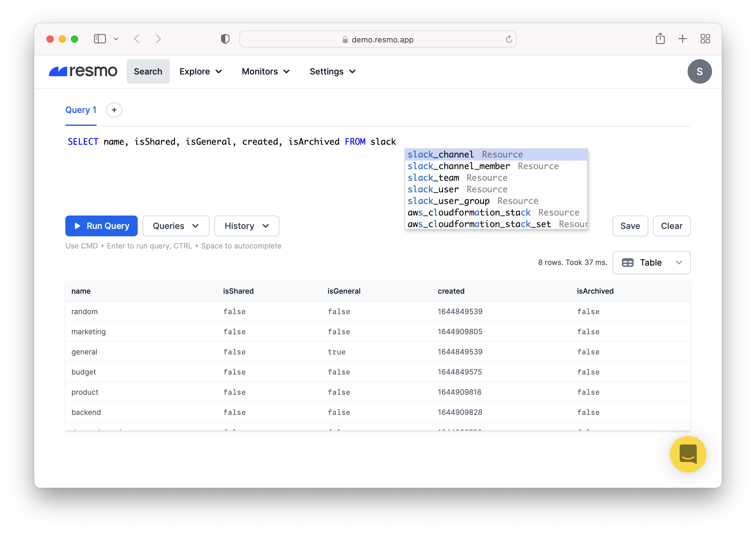The image size is (756, 533).
Task: Click the name column header
Action: [81, 291]
